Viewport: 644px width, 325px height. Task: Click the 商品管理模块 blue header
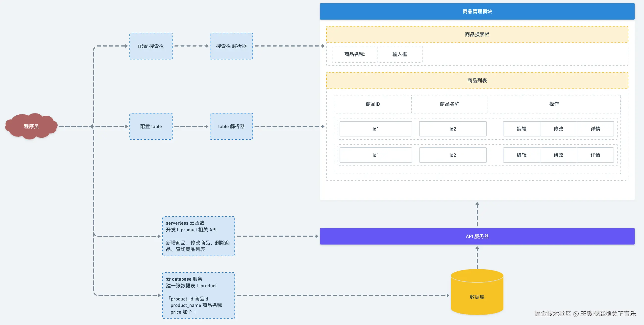coord(477,11)
